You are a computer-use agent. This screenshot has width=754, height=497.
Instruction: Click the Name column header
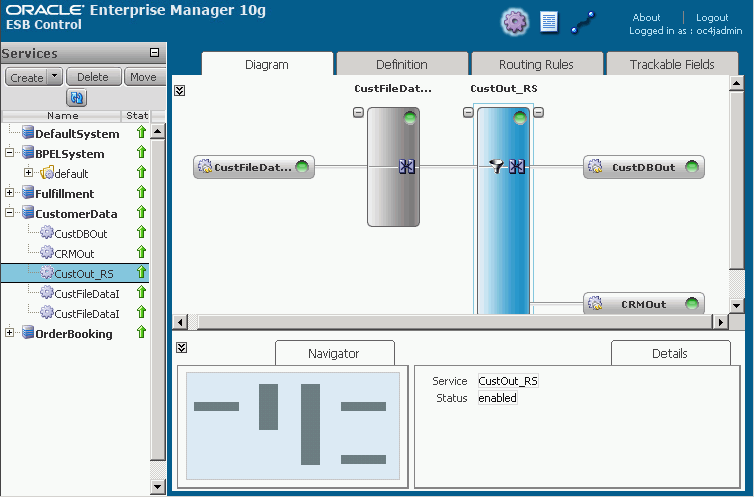[x=63, y=115]
